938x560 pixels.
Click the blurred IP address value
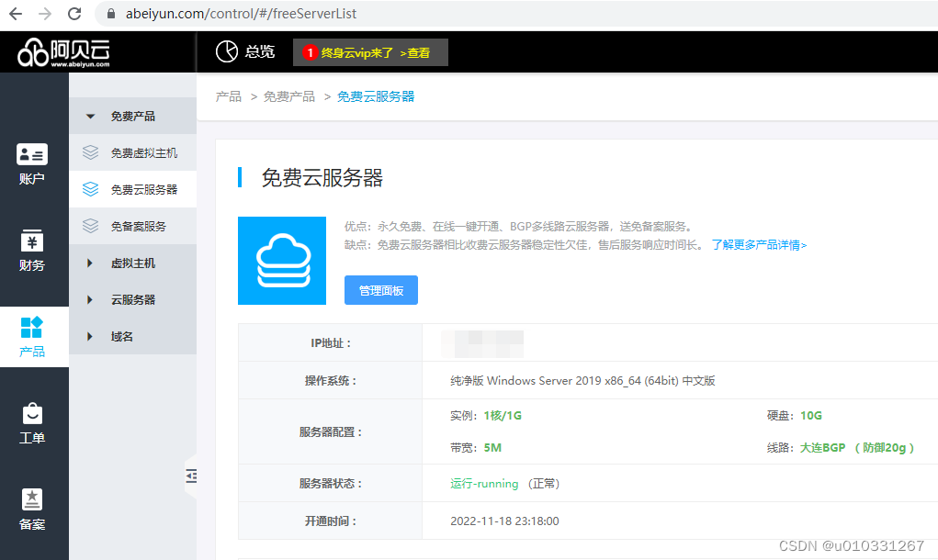point(482,343)
